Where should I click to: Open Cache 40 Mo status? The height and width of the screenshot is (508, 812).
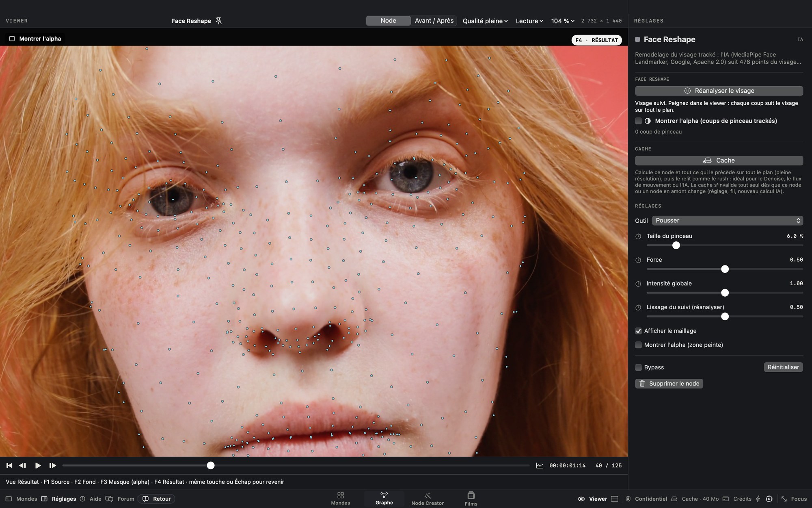[x=695, y=499]
